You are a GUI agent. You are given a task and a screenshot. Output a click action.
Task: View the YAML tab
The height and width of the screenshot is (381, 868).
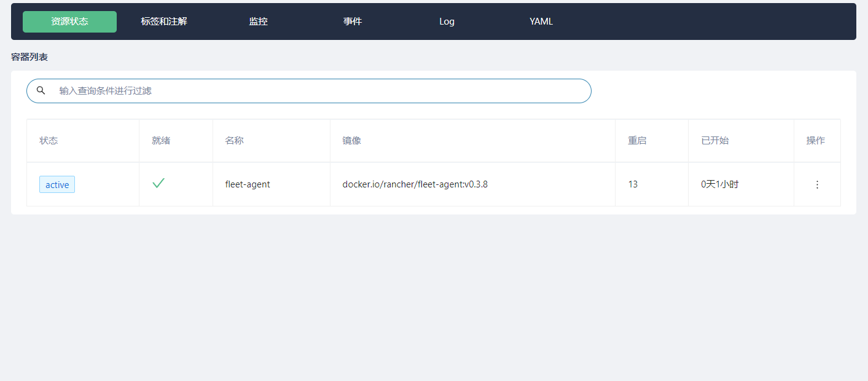pos(541,22)
